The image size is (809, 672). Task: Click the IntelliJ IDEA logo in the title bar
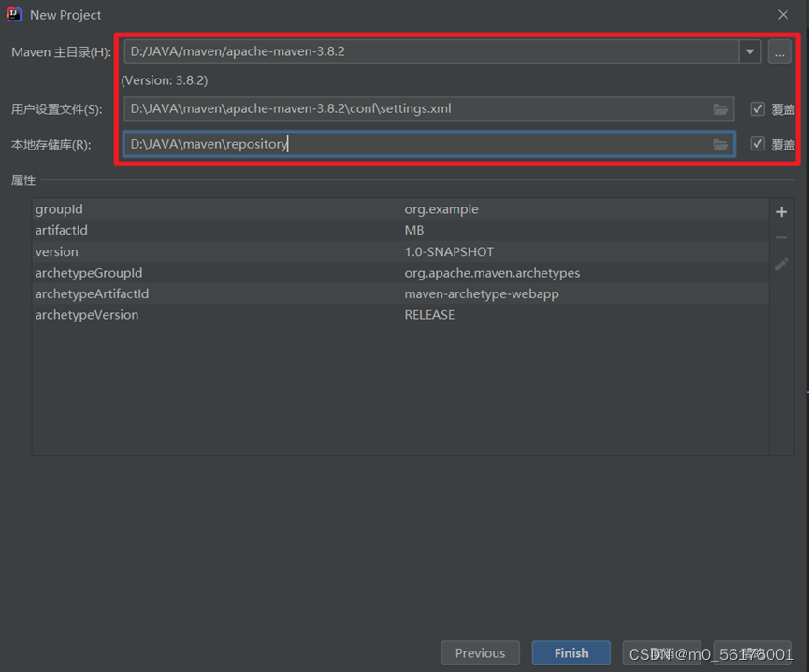[13, 14]
